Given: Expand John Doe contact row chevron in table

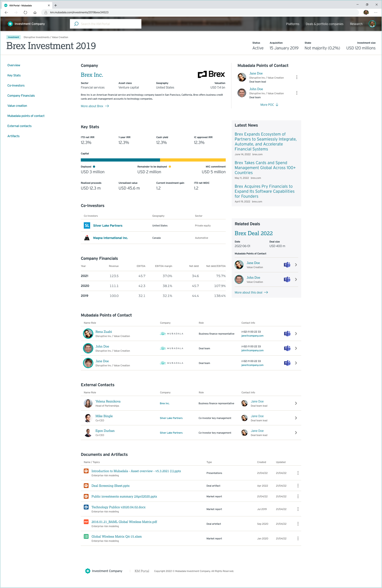Looking at the screenshot, I should click(x=296, y=348).
